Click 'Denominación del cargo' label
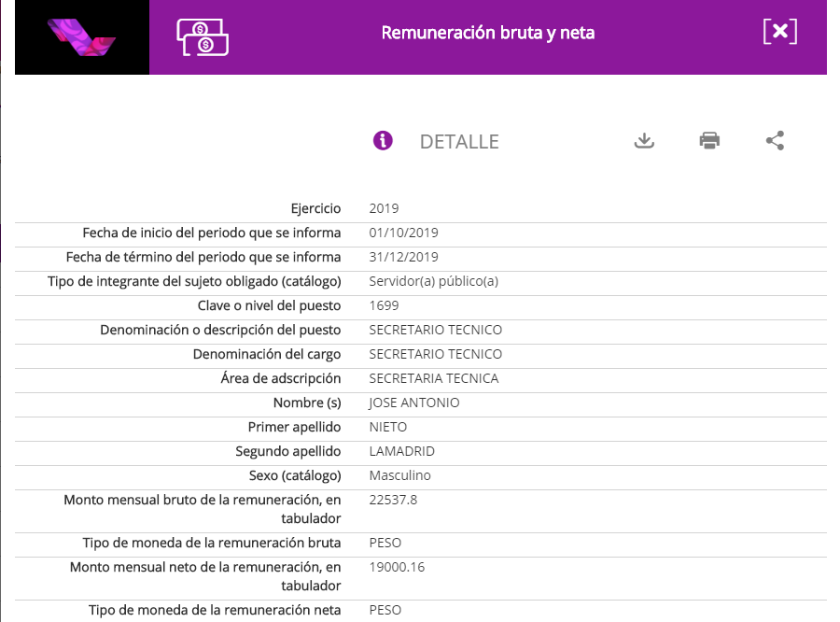 (x=267, y=355)
